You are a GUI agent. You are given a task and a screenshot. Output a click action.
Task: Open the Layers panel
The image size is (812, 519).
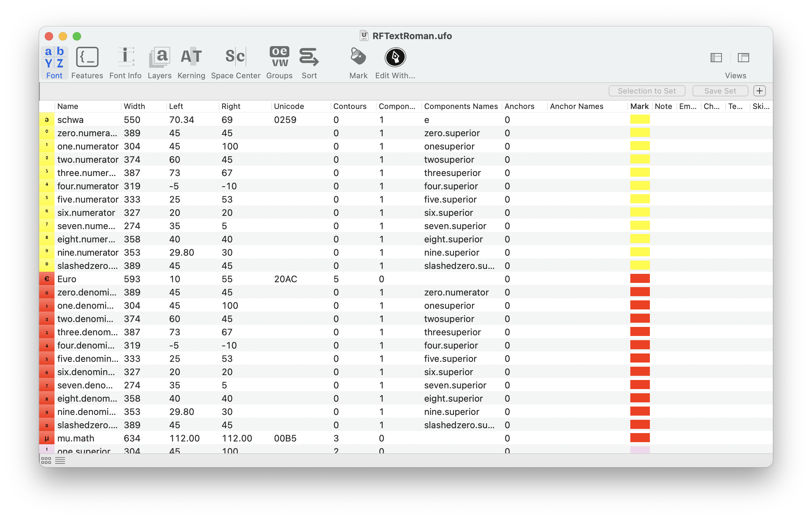coord(159,63)
